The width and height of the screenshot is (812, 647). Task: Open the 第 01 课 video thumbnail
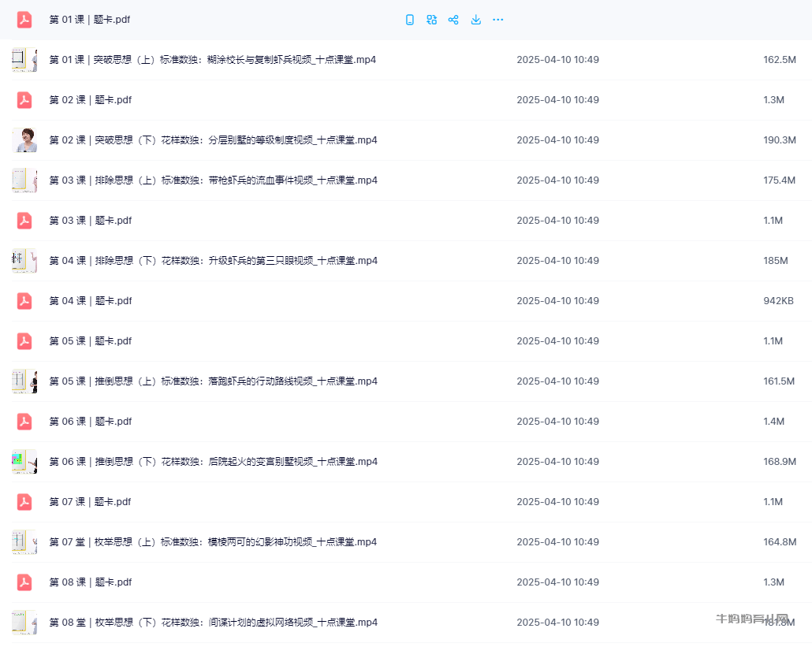[24, 59]
